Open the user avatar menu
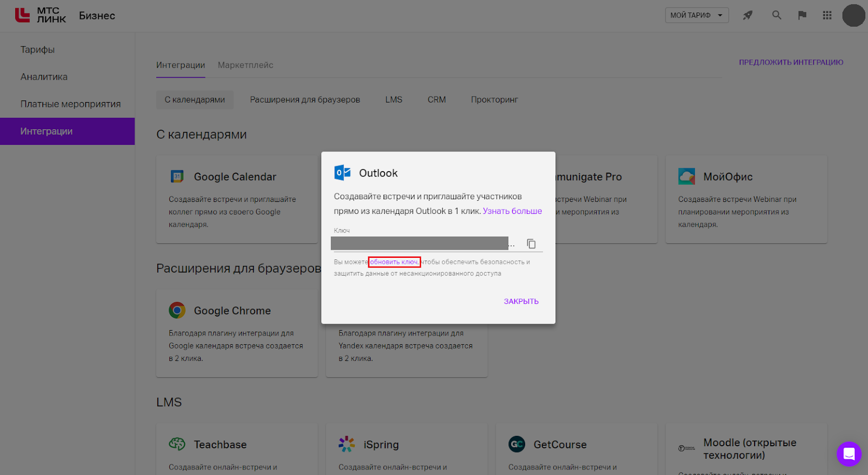 [853, 15]
